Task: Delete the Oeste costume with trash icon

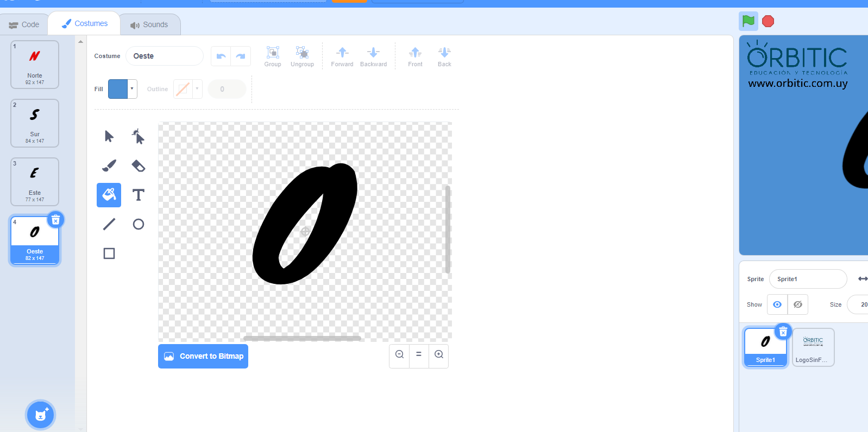Action: [55, 220]
